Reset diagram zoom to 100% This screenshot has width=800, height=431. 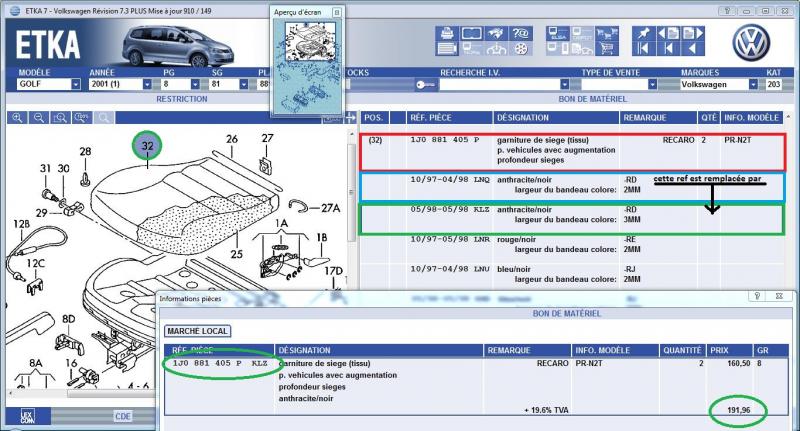point(82,118)
